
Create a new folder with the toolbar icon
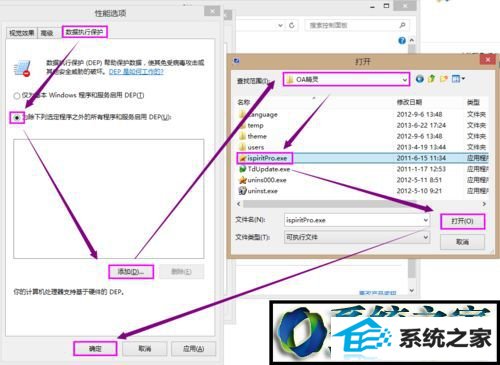pos(443,79)
